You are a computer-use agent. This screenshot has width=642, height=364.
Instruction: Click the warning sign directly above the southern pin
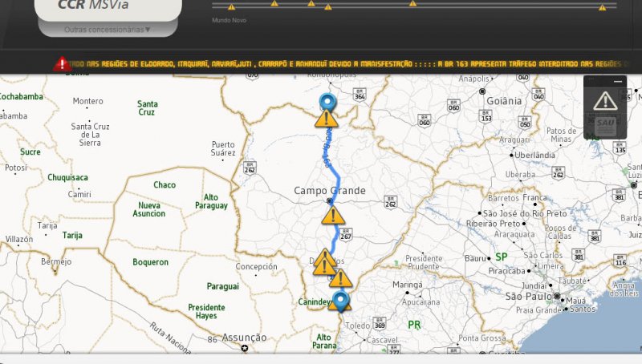click(x=340, y=278)
